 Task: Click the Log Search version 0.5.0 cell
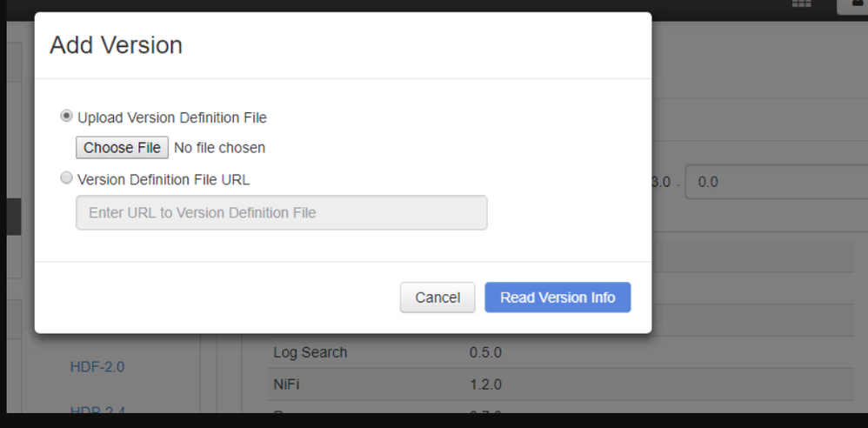[485, 352]
